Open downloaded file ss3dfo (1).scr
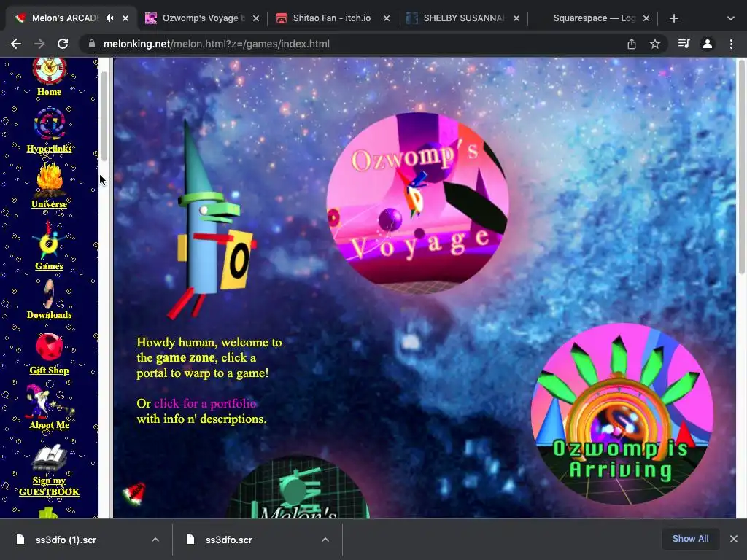Screen dimensions: 747x560 [66, 540]
